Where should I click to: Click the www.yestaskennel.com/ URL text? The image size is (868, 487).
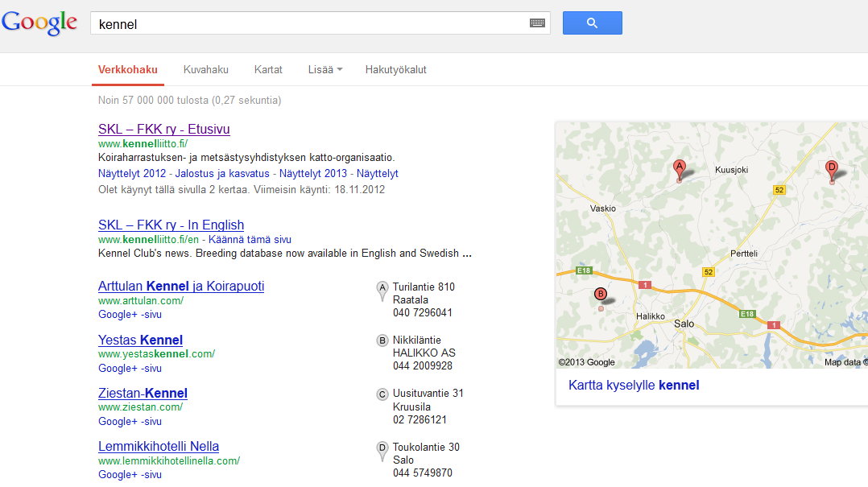[157, 353]
